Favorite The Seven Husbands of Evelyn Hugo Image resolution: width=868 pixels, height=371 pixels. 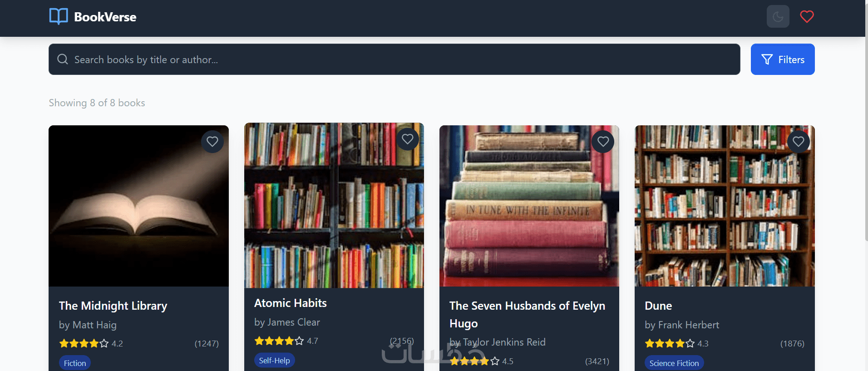(603, 142)
